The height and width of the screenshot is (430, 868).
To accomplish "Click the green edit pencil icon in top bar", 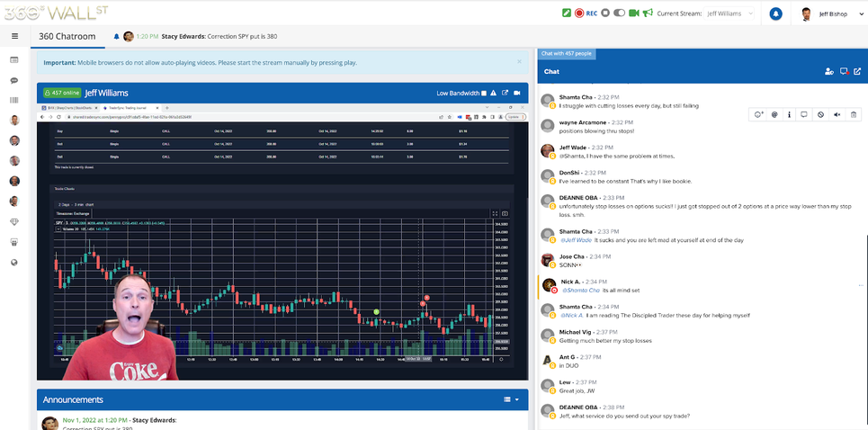I will click(567, 13).
